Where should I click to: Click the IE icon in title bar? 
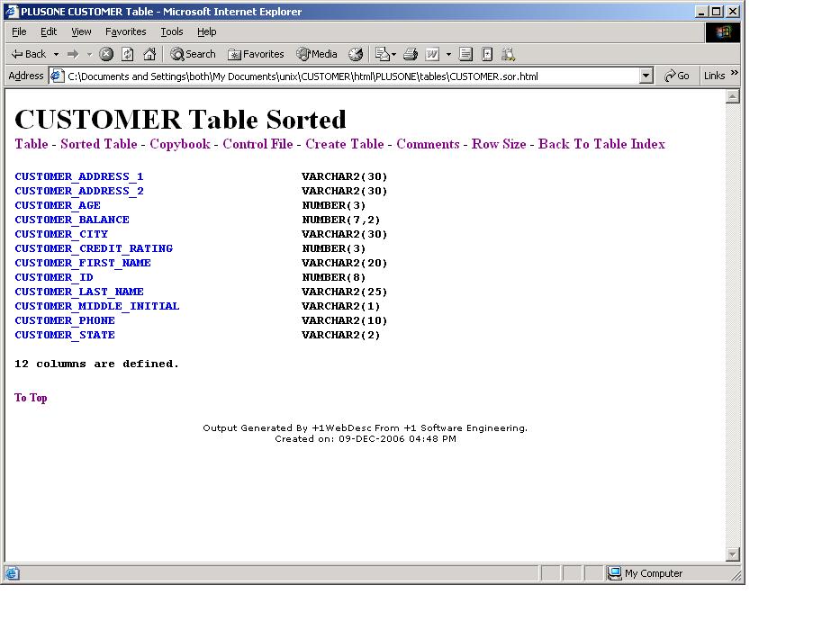12,11
